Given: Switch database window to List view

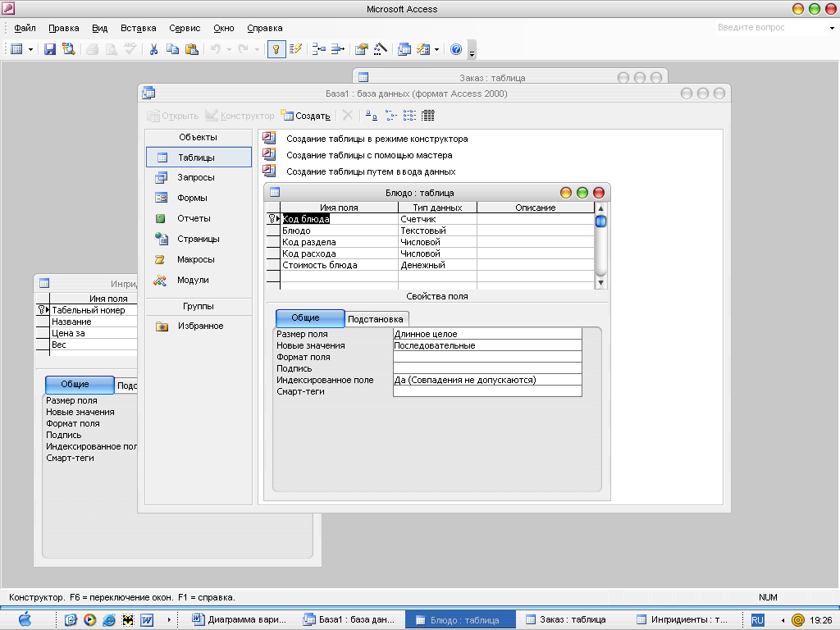Looking at the screenshot, I should (409, 116).
